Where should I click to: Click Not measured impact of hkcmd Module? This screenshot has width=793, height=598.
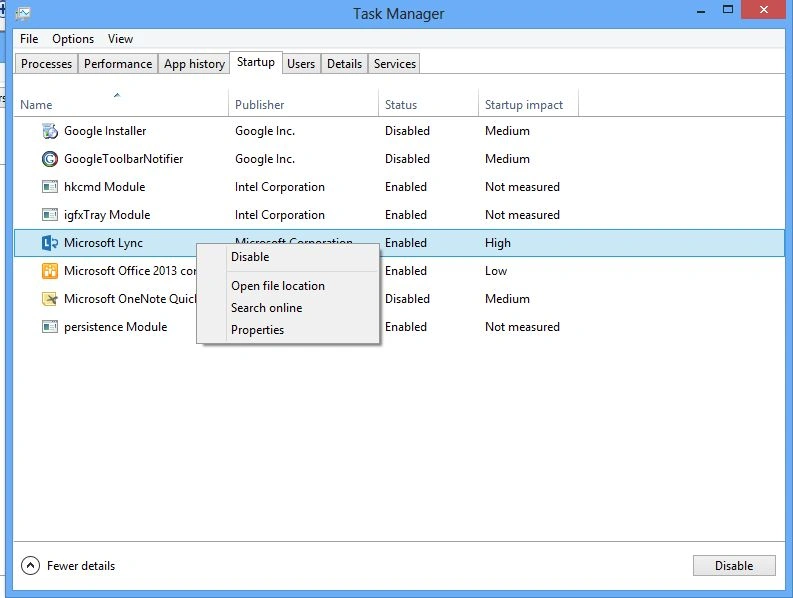pos(522,187)
